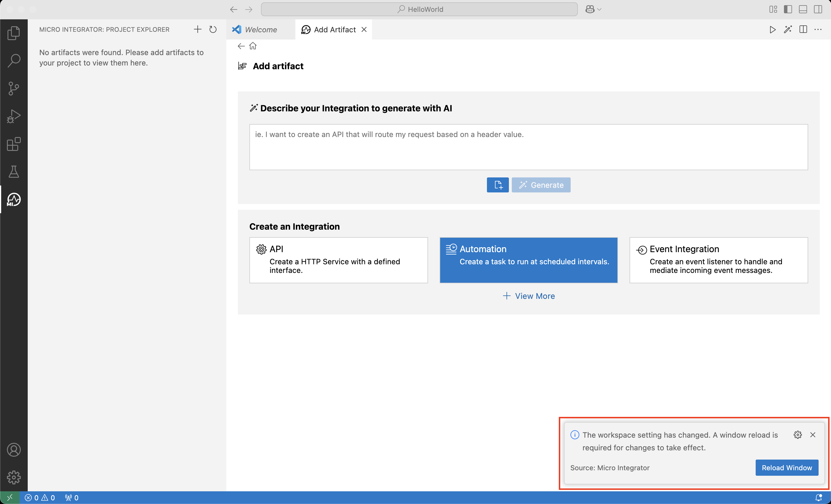The image size is (831, 504).
Task: Expand View More integrations
Action: pos(529,296)
